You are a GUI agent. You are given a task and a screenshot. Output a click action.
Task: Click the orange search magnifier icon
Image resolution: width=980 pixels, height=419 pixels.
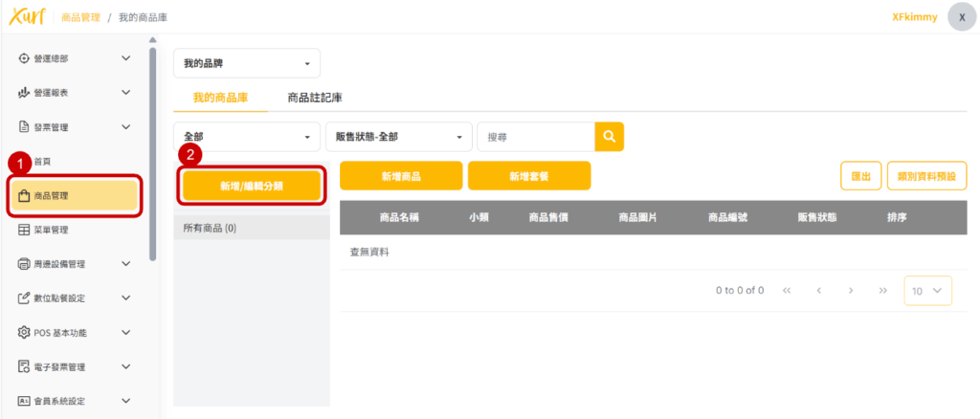[x=609, y=137]
